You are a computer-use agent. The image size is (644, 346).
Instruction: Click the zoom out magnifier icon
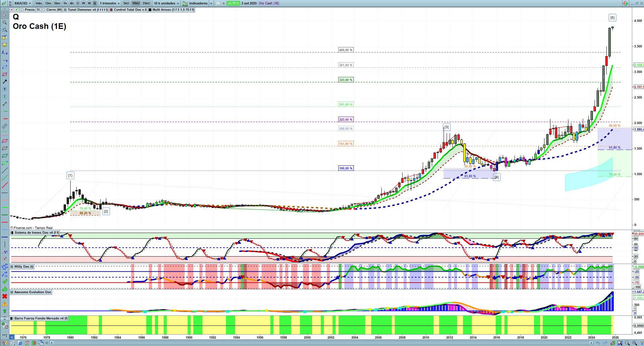627,343
